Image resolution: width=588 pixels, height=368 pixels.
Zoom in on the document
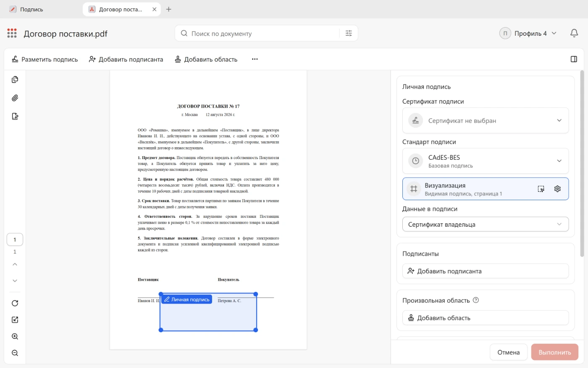coord(15,336)
